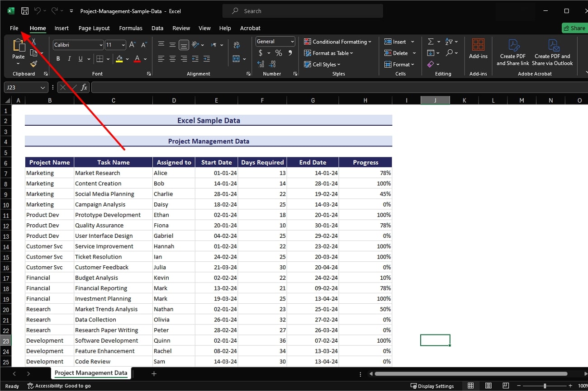Click Create PDF and Share link

pos(513,52)
